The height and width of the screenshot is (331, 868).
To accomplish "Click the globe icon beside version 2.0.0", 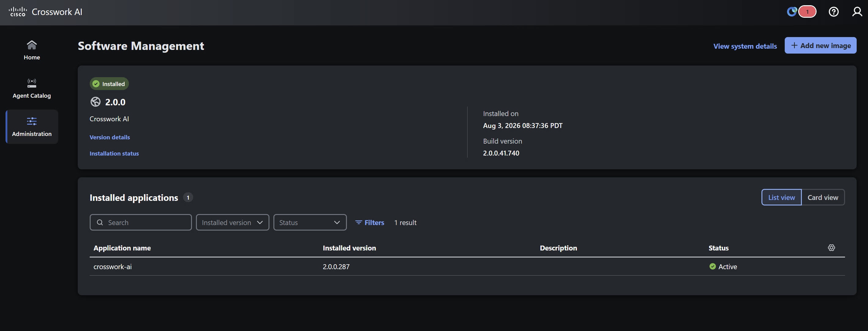I will pos(95,102).
